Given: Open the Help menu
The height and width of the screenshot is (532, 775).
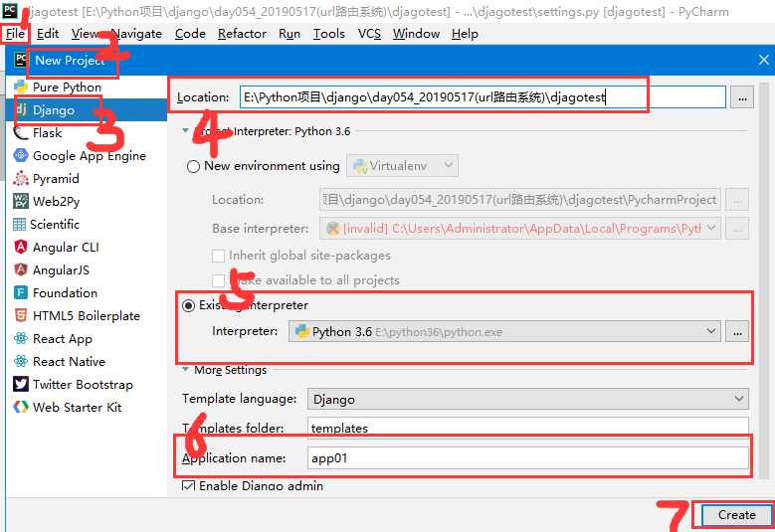Looking at the screenshot, I should [x=465, y=34].
